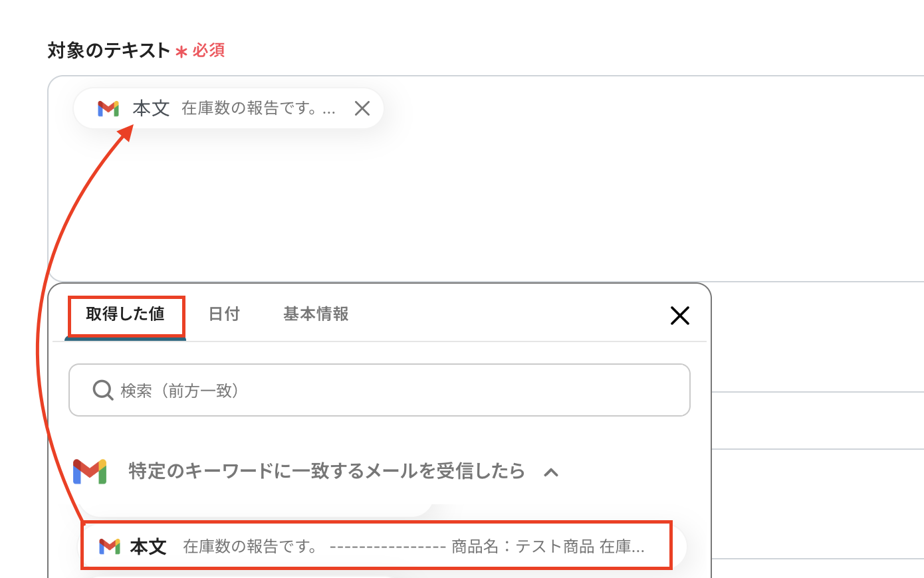Select the 基本情報 tab
Screen dimensions: 924x578
click(x=316, y=314)
